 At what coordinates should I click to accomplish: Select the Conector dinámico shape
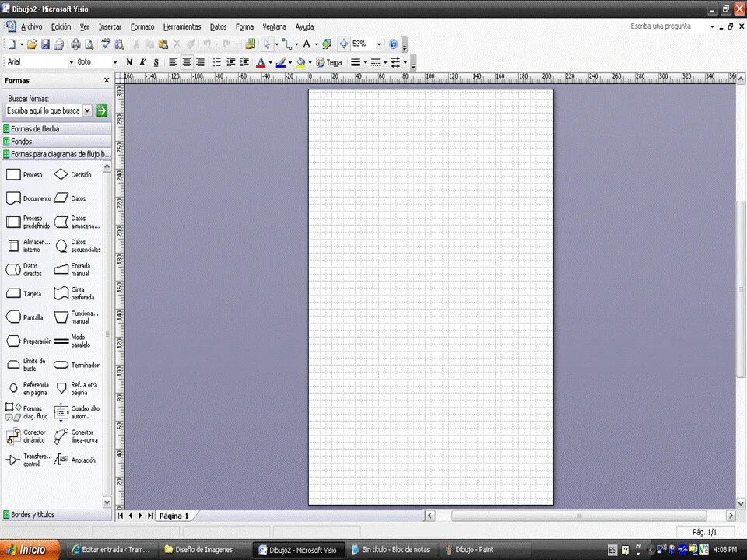14,436
